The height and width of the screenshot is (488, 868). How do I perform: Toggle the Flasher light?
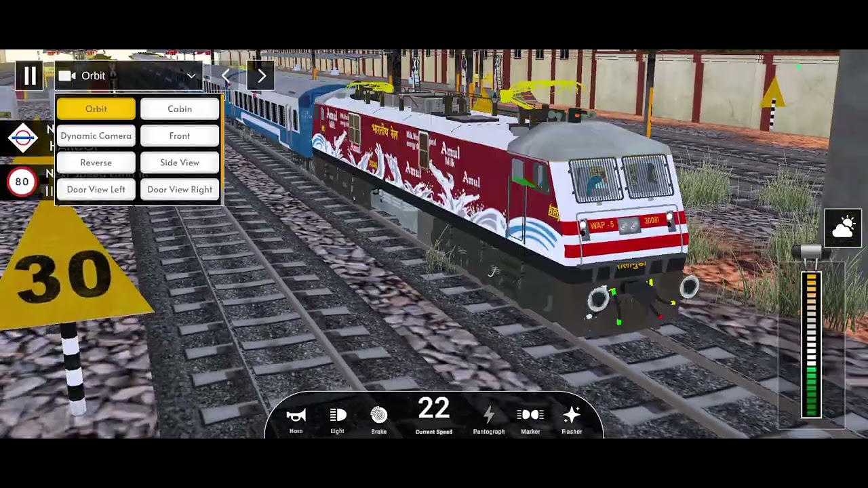[572, 420]
